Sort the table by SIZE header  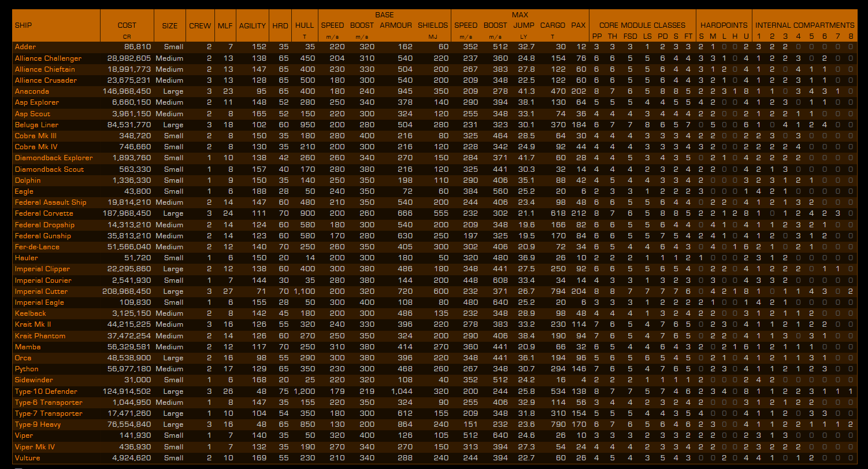tap(170, 25)
